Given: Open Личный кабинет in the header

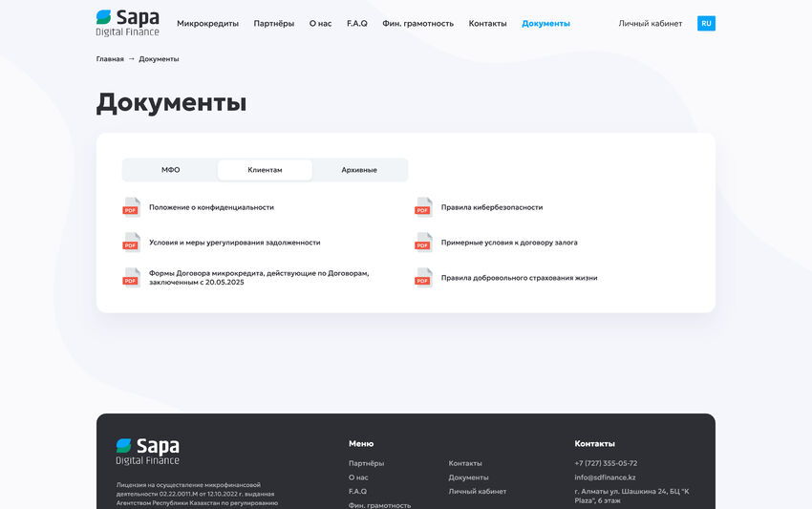Looking at the screenshot, I should pyautogui.click(x=651, y=23).
